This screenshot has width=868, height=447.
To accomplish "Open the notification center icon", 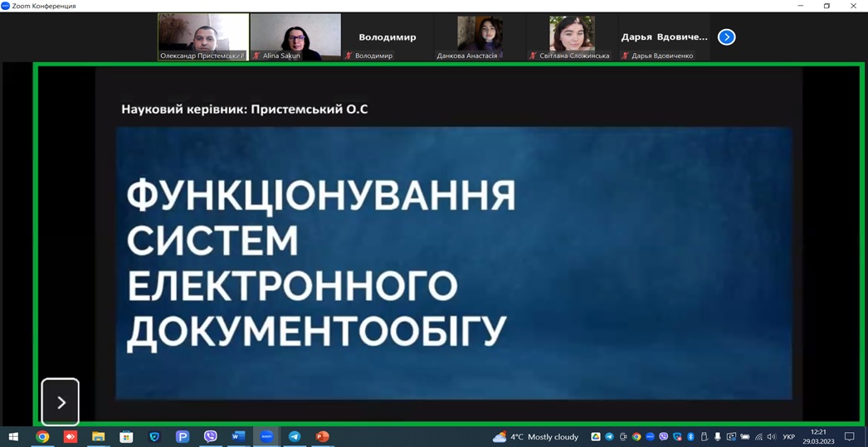I will pyautogui.click(x=849, y=437).
